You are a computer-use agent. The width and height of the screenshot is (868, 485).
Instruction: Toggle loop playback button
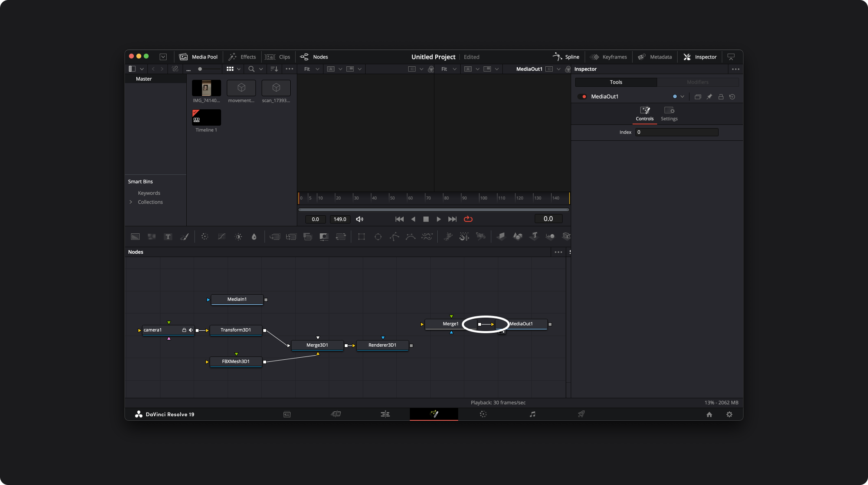(468, 219)
